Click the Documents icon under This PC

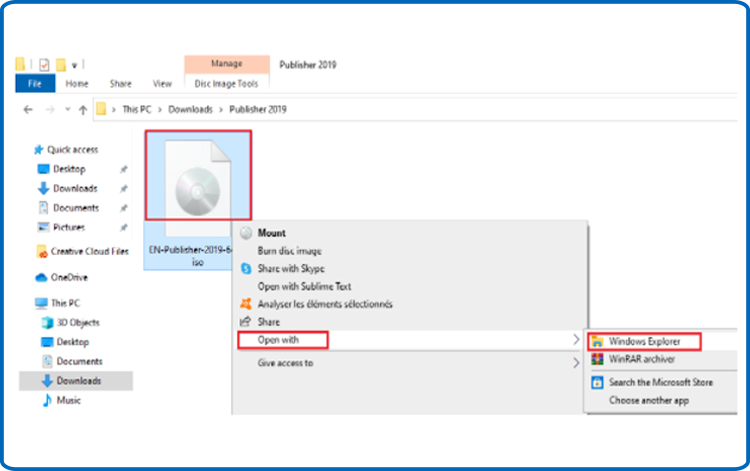click(x=47, y=361)
